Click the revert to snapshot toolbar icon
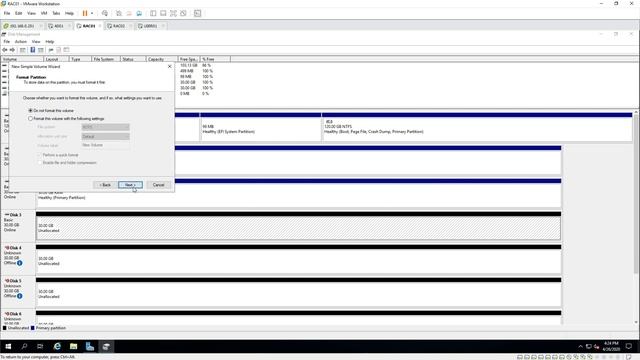 [x=129, y=13]
